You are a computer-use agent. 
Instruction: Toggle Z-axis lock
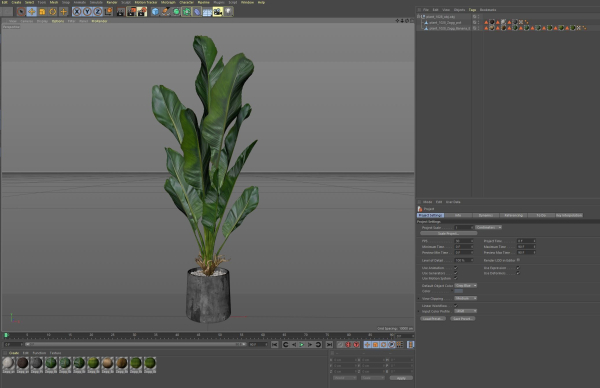coord(98,12)
